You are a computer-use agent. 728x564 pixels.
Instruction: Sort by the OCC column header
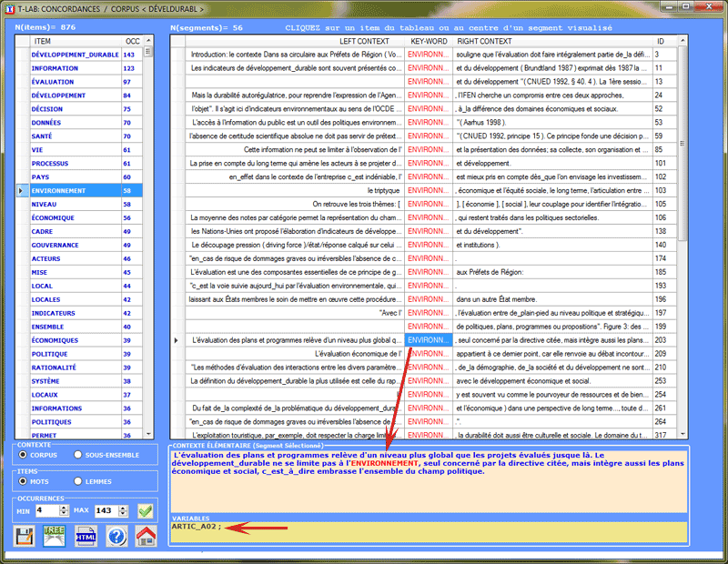pyautogui.click(x=132, y=41)
